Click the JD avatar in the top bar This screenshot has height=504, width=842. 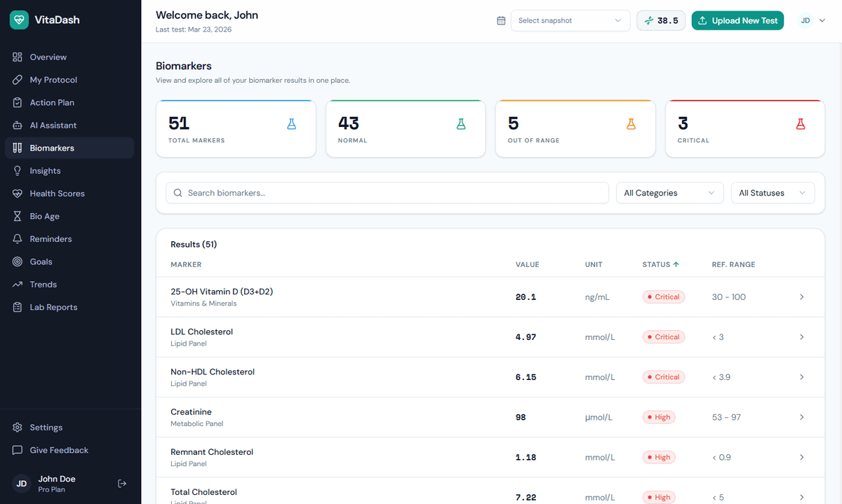[x=805, y=20]
